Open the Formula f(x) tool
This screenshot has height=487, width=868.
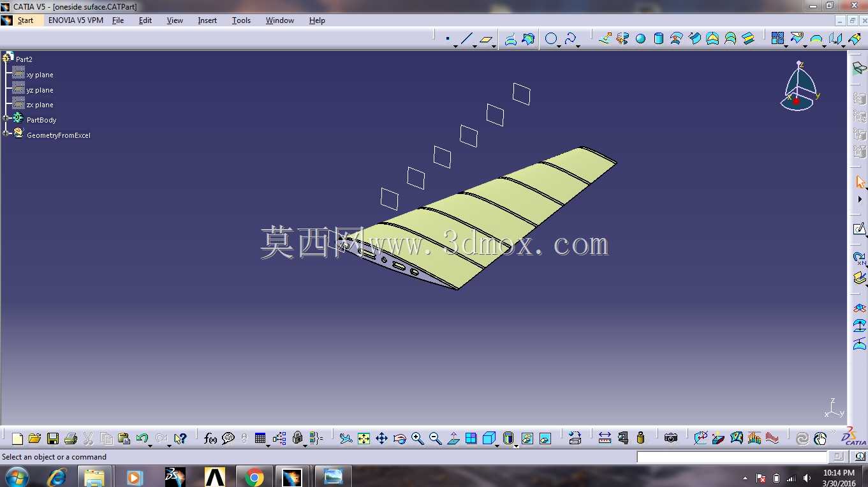coord(210,438)
